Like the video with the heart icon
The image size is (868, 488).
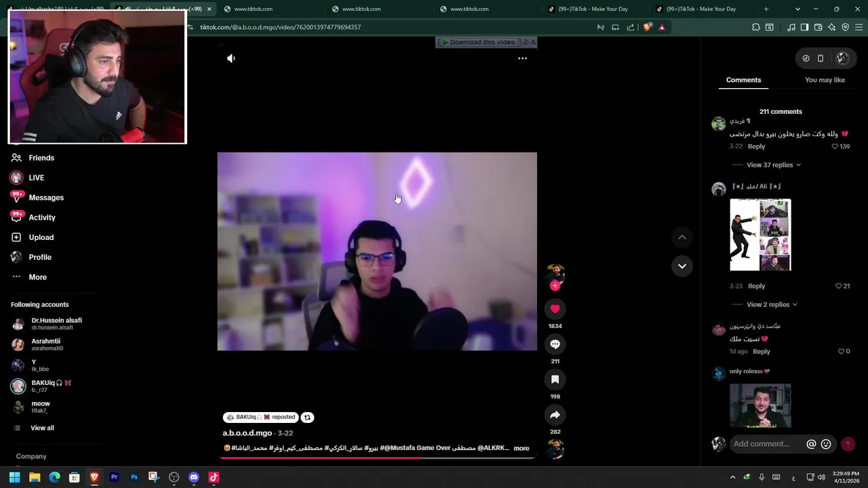tap(555, 309)
